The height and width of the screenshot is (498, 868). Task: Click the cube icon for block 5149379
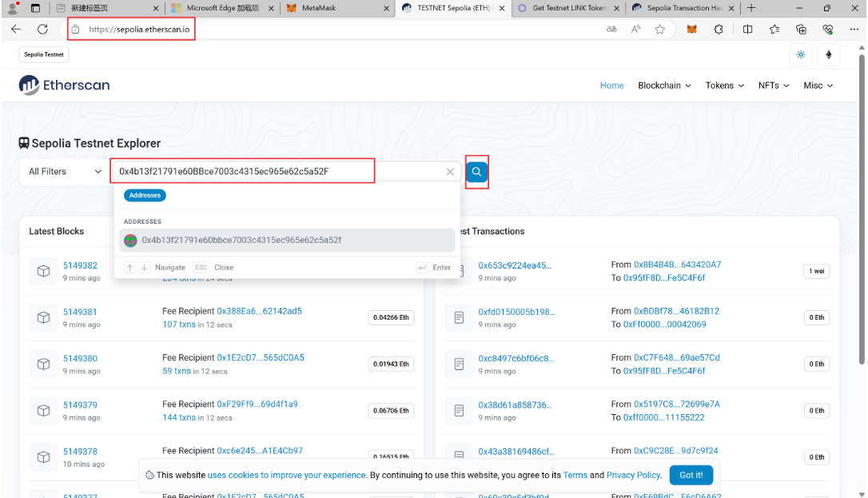[x=43, y=411]
